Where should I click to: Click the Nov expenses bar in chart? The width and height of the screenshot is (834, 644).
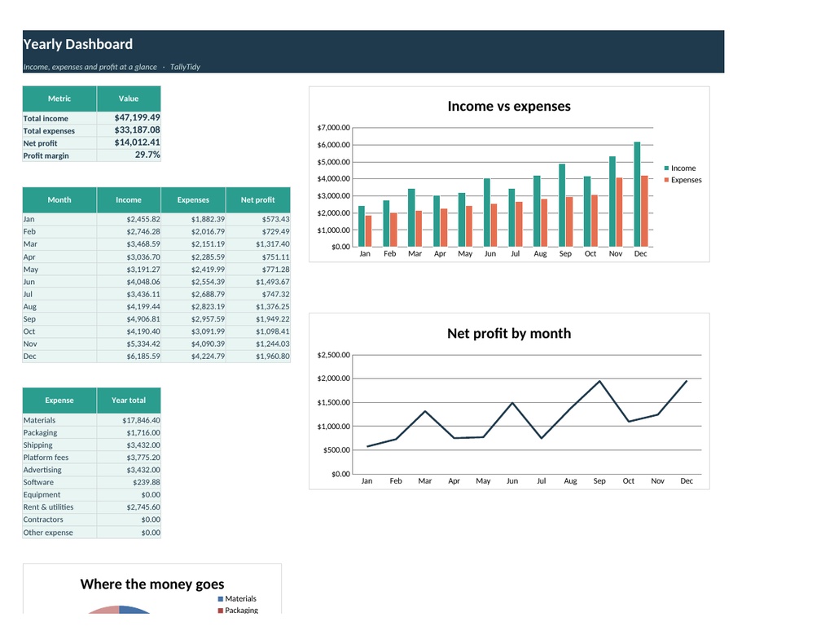[x=619, y=212]
